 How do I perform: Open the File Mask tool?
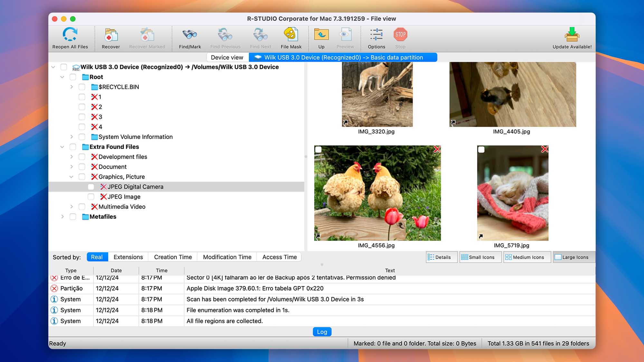pos(291,34)
